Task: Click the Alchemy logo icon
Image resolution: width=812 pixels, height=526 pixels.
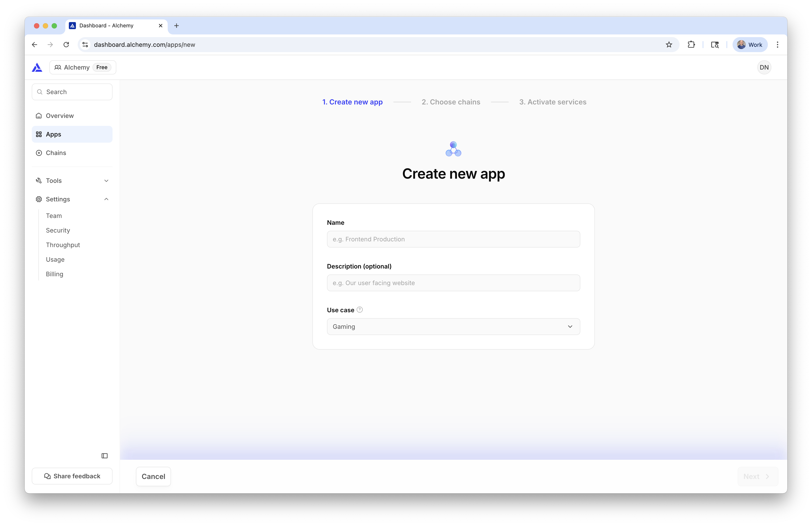Action: coord(37,68)
